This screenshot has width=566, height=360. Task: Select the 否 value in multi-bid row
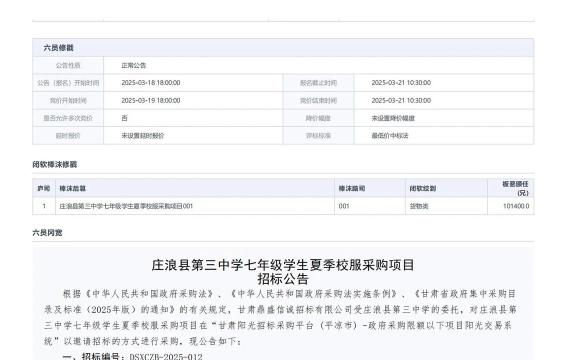[x=125, y=118]
